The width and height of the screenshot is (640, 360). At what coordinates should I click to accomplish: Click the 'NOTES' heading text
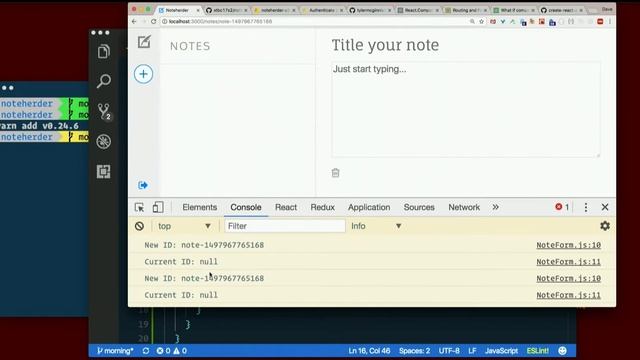pyautogui.click(x=190, y=46)
